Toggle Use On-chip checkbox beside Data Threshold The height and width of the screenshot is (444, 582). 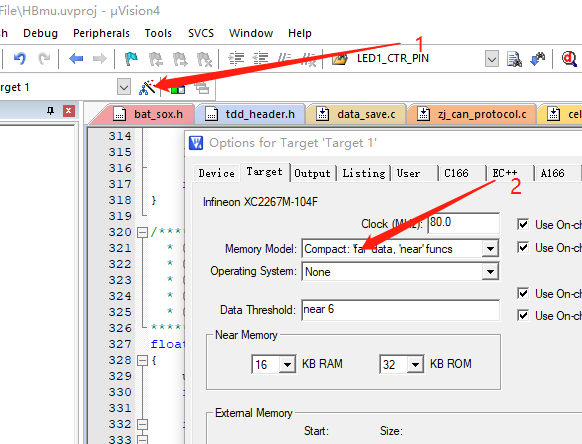[x=523, y=316]
